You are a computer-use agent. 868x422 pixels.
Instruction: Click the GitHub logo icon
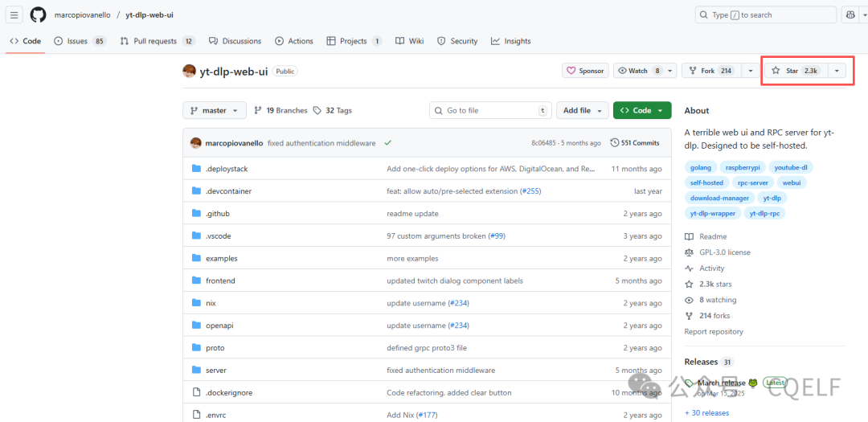pyautogui.click(x=38, y=14)
